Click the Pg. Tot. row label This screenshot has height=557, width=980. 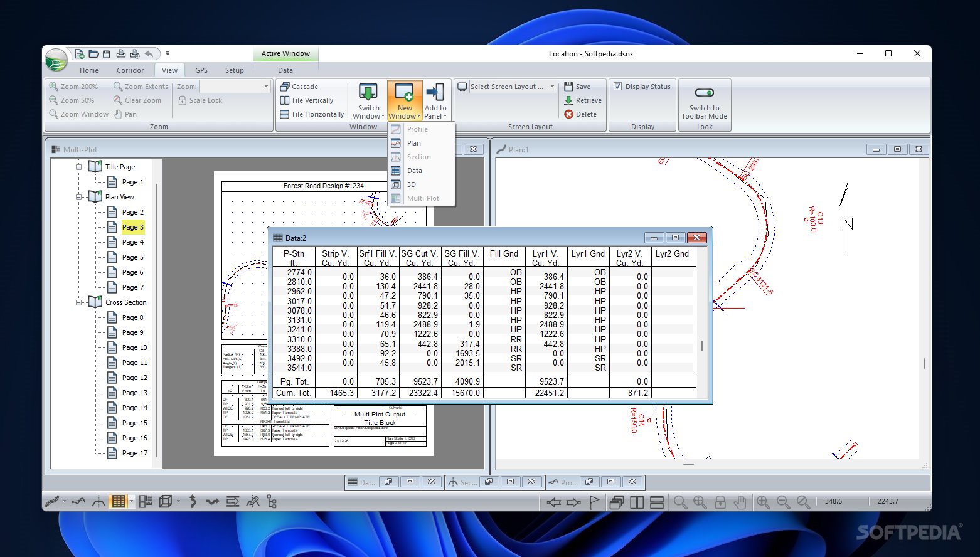coord(294,381)
